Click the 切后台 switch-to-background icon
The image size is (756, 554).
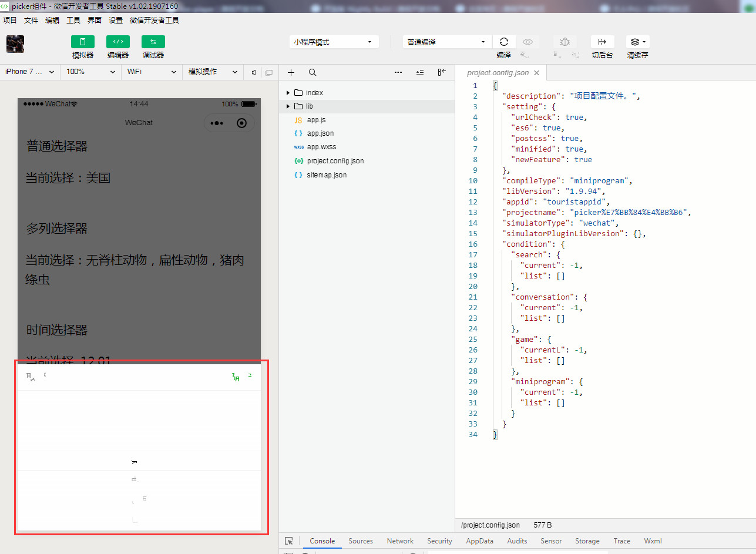(602, 42)
